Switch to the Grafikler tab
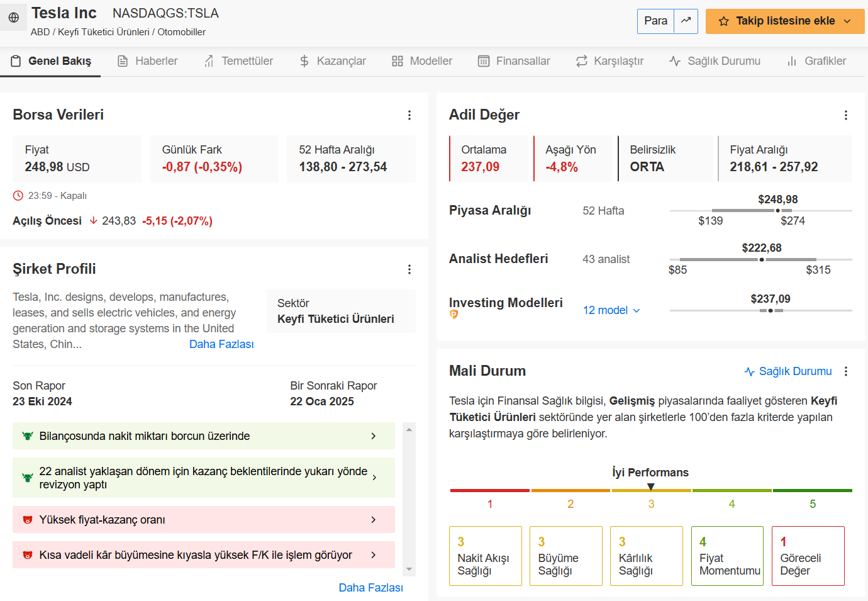The height and width of the screenshot is (601, 868). coord(816,61)
